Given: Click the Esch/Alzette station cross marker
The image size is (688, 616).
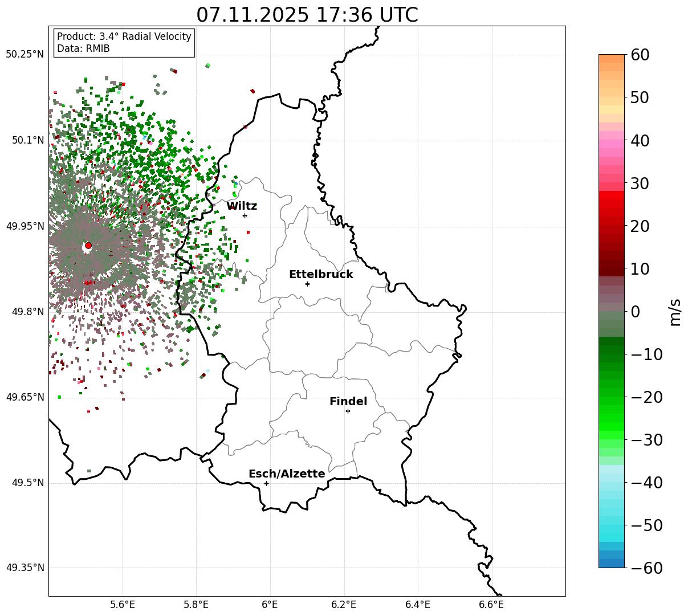Looking at the screenshot, I should click(266, 483).
